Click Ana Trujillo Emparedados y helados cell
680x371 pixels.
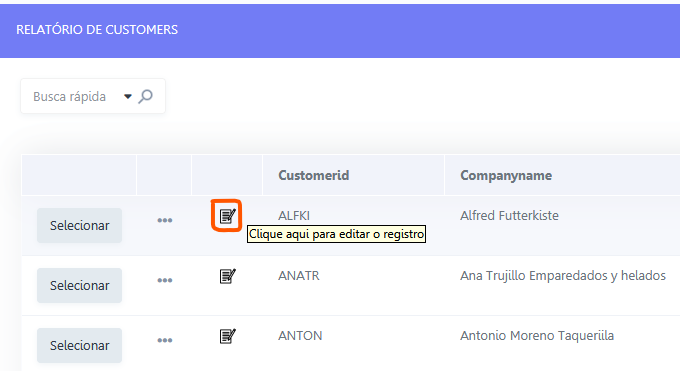pyautogui.click(x=563, y=276)
